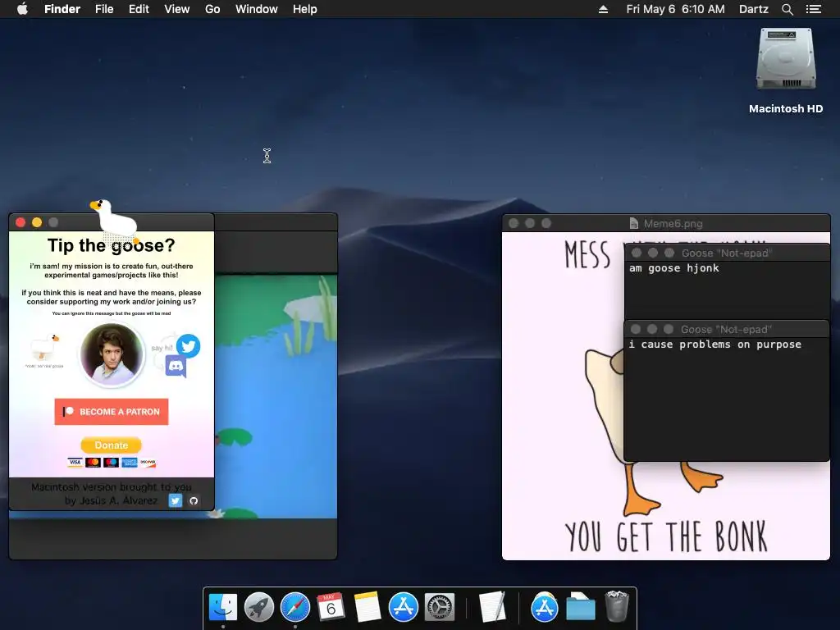Open Notification Center list icon
This screenshot has height=630, width=840.
pos(814,9)
